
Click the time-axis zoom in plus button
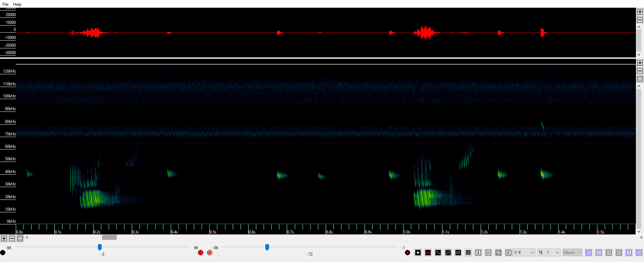[x=4, y=238]
